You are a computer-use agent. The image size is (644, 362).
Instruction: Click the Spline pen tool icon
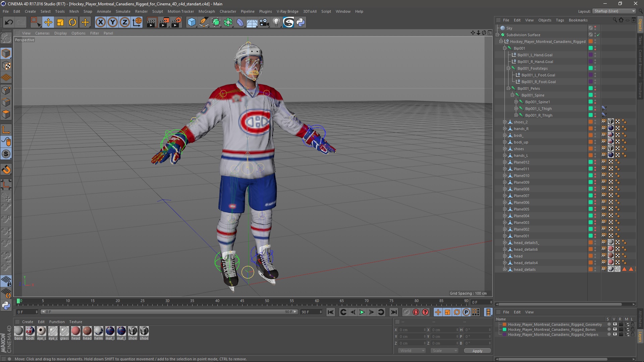(204, 22)
